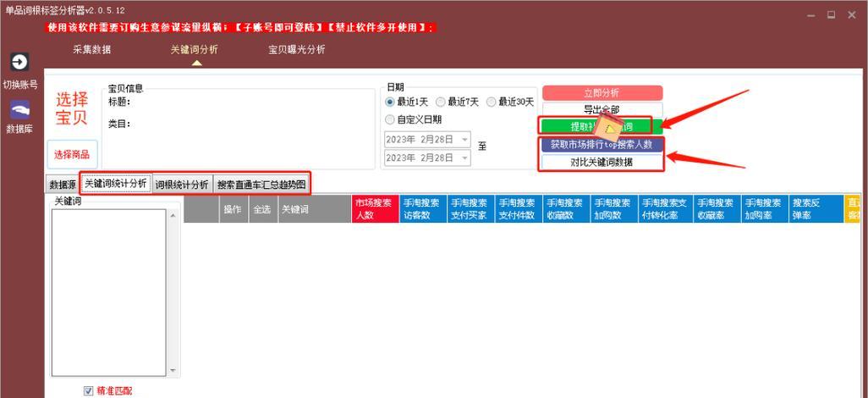Open 词根统计分析 tab
This screenshot has height=398, width=868.
pyautogui.click(x=182, y=185)
